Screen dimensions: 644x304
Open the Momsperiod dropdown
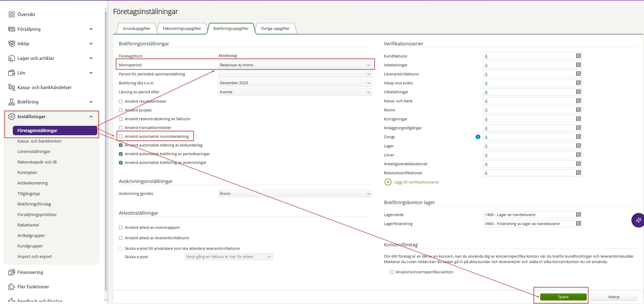tap(295, 65)
